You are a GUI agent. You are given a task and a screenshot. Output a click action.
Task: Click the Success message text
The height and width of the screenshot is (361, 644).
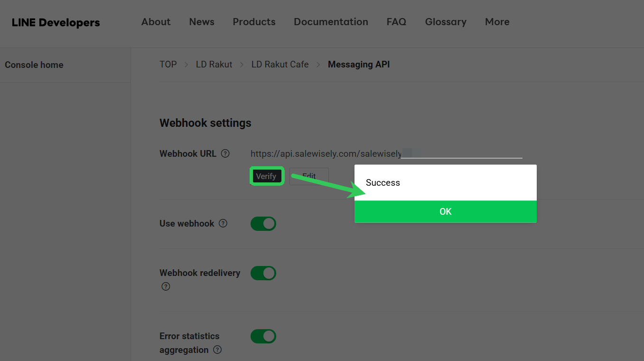[383, 183]
